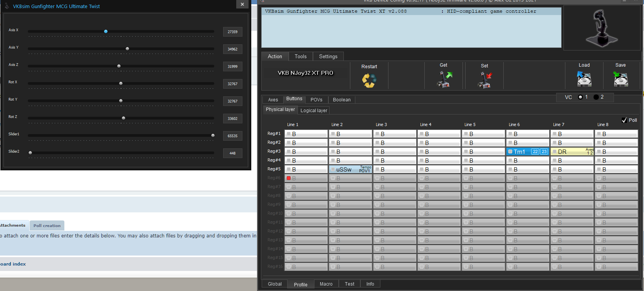The width and height of the screenshot is (644, 291).
Task: Click the joystick device picture
Action: 602,28
